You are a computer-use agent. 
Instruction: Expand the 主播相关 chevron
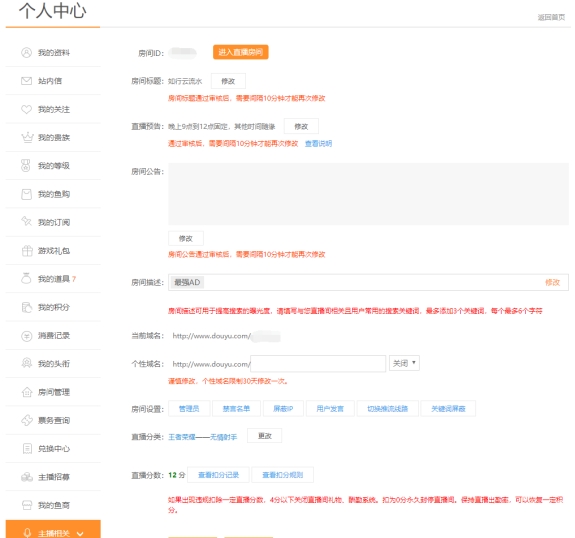[80, 534]
